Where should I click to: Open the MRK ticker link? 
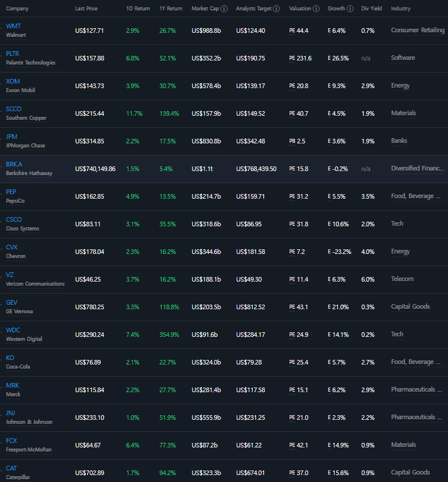click(13, 386)
